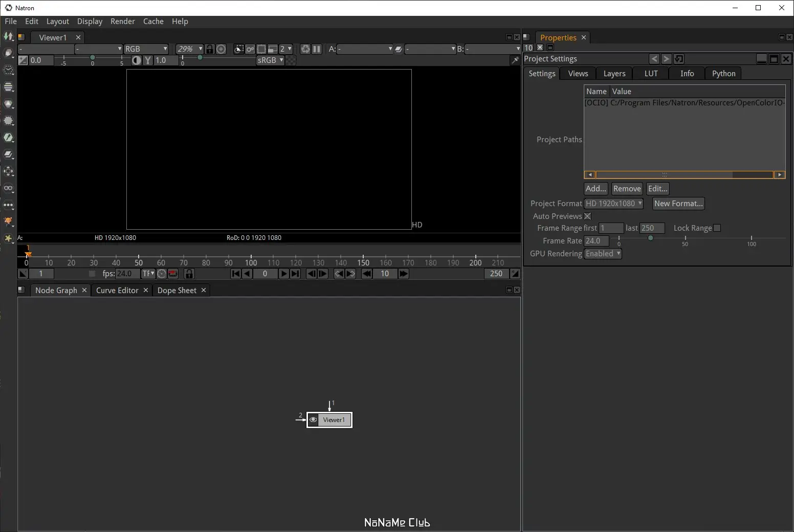This screenshot has width=794, height=532.
Task: Toggle auto-contrast icon in viewer toolbar
Action: [x=137, y=60]
